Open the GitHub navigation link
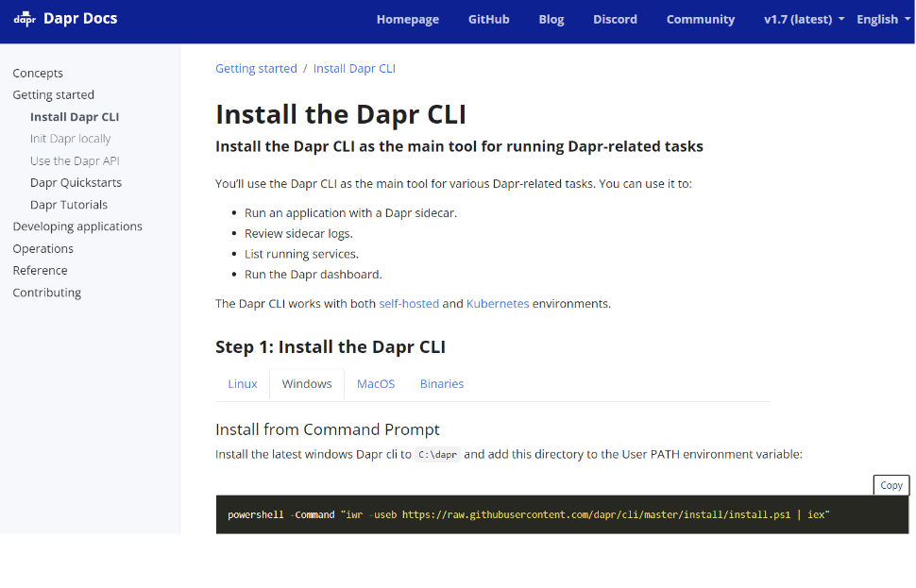 tap(489, 19)
